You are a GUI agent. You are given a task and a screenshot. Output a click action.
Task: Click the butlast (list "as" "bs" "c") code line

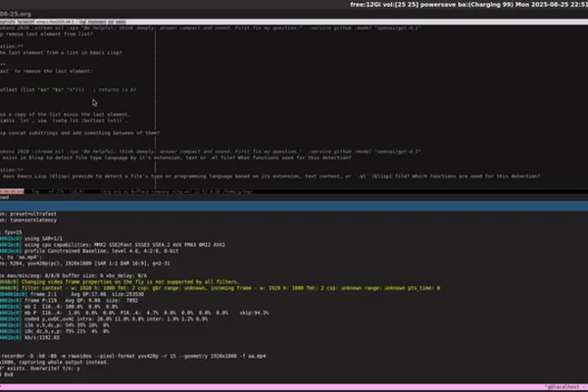pos(42,89)
